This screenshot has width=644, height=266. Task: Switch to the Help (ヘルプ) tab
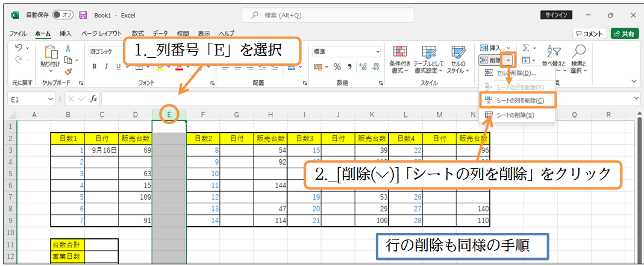[227, 33]
